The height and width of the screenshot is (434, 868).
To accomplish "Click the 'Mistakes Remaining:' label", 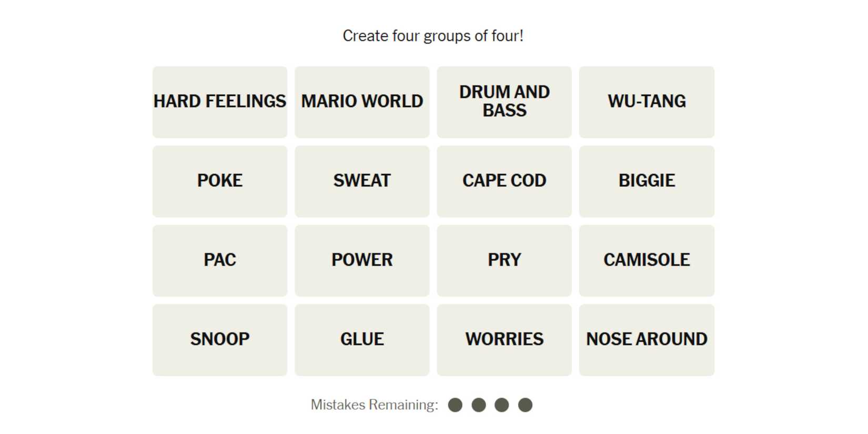I will tap(374, 405).
